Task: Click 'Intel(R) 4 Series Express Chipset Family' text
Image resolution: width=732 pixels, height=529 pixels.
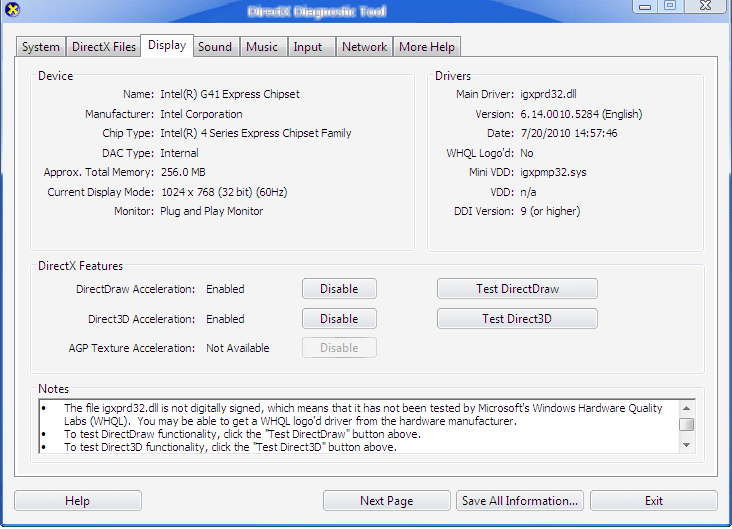Action: pyautogui.click(x=255, y=133)
